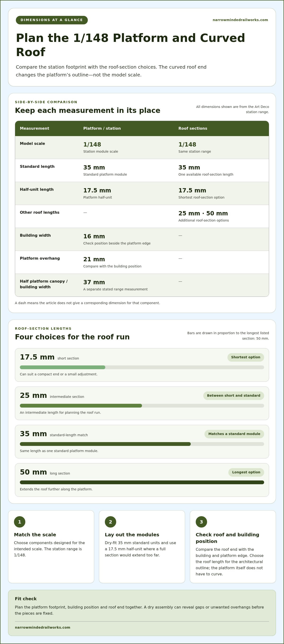Select "Half platform canopy / building width" row label
Image resolution: width=284 pixels, height=644 pixels.
tap(44, 284)
